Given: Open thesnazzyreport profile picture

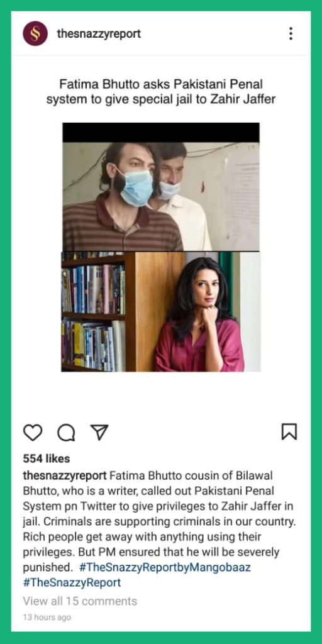Looking at the screenshot, I should click(35, 33).
